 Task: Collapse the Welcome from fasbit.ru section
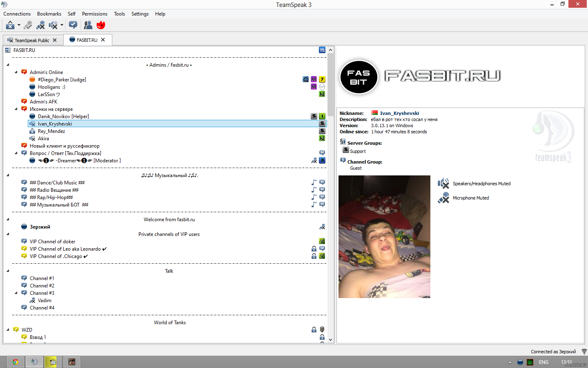click(8, 220)
